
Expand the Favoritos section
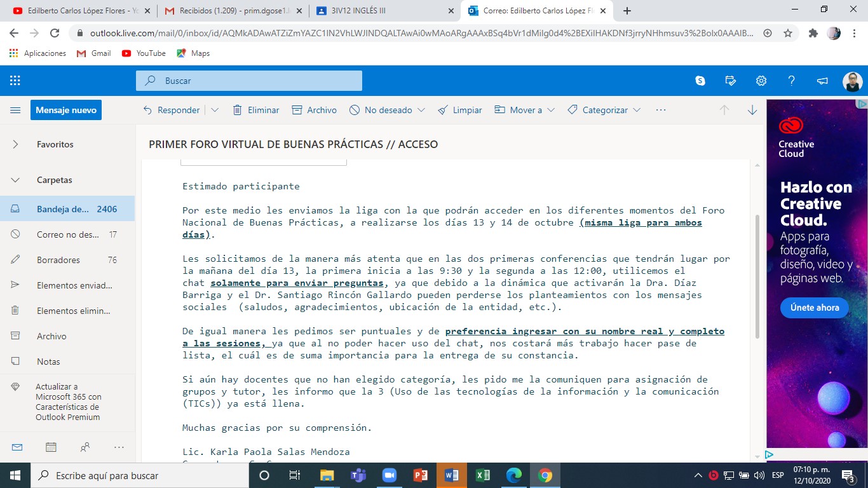(15, 144)
